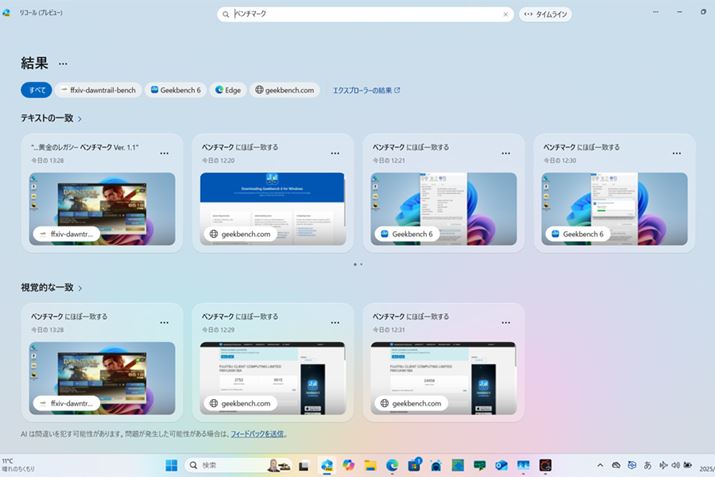
Task: Show hidden system tray icons chevron
Action: coord(600,465)
